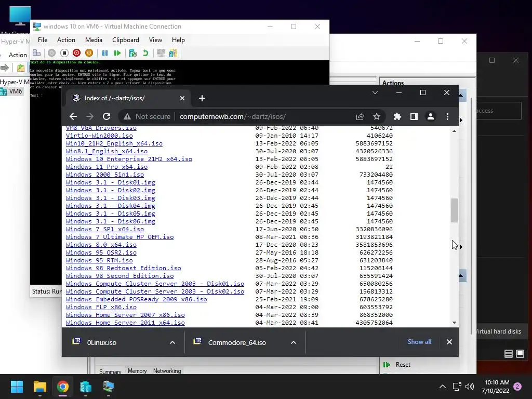532x399 pixels.
Task: Click Windows_3.1_-_Disk03.img link
Action: [x=110, y=198]
